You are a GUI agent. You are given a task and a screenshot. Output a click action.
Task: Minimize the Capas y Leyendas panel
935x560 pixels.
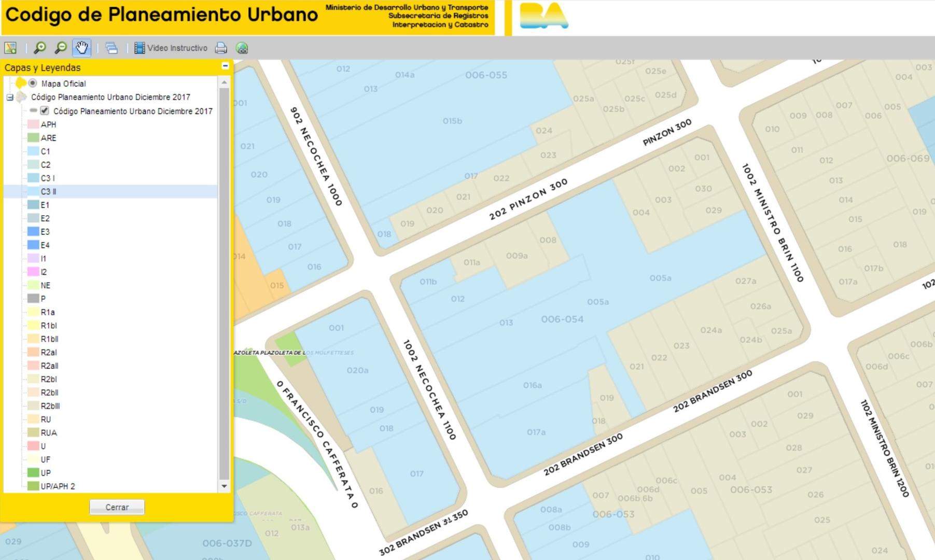225,66
